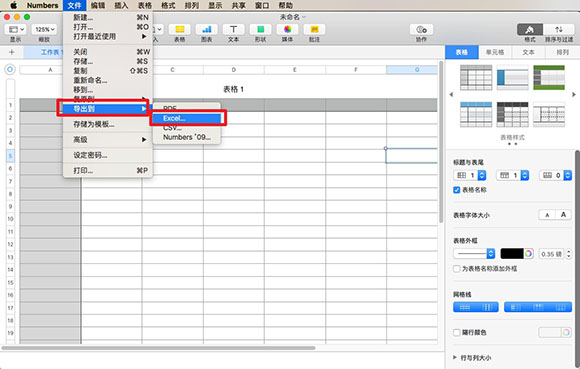Screen dimensions: 580x369
Task: Open the Apple menu
Action: 14,5
